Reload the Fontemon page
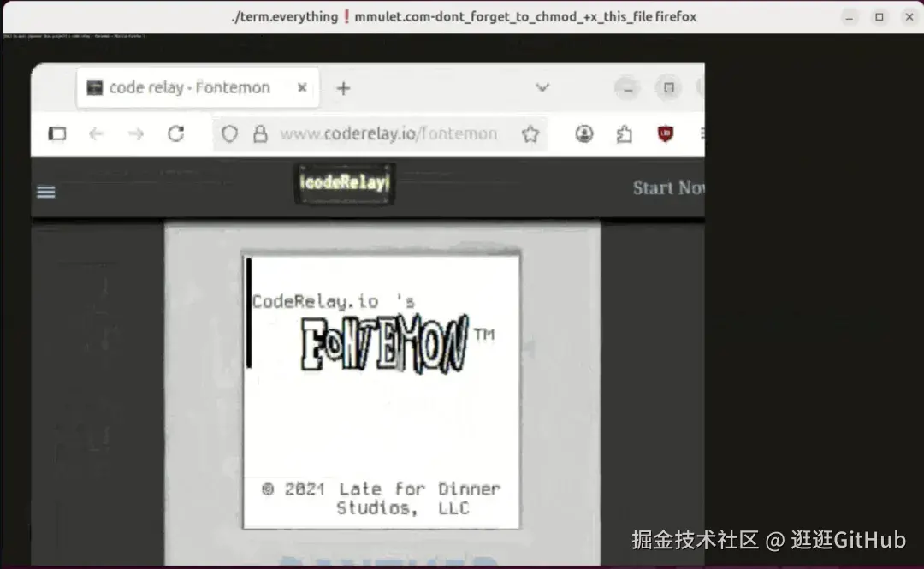 pos(175,133)
